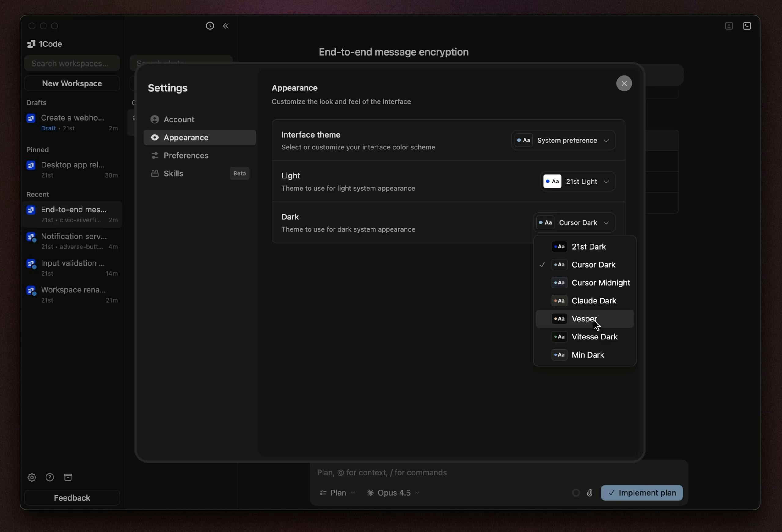This screenshot has width=782, height=532.
Task: Switch to the Preferences settings section
Action: (x=186, y=156)
